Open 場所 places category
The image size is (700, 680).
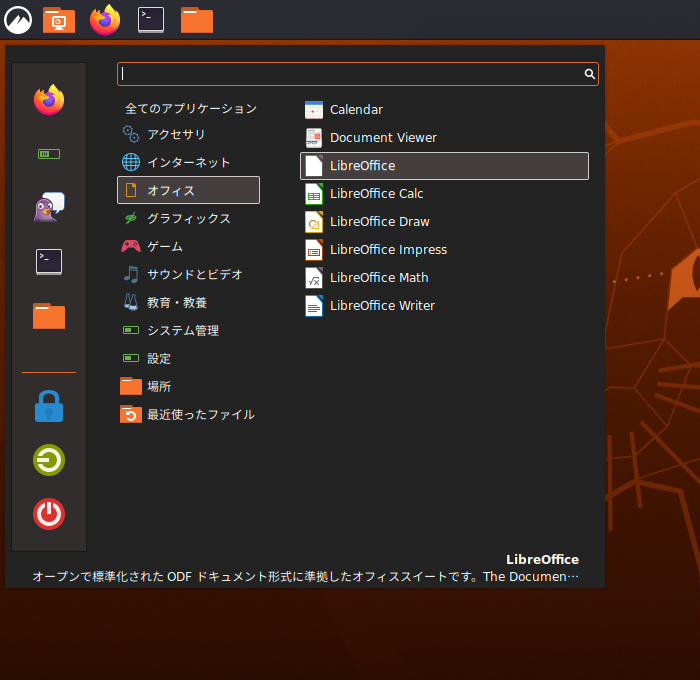188,386
